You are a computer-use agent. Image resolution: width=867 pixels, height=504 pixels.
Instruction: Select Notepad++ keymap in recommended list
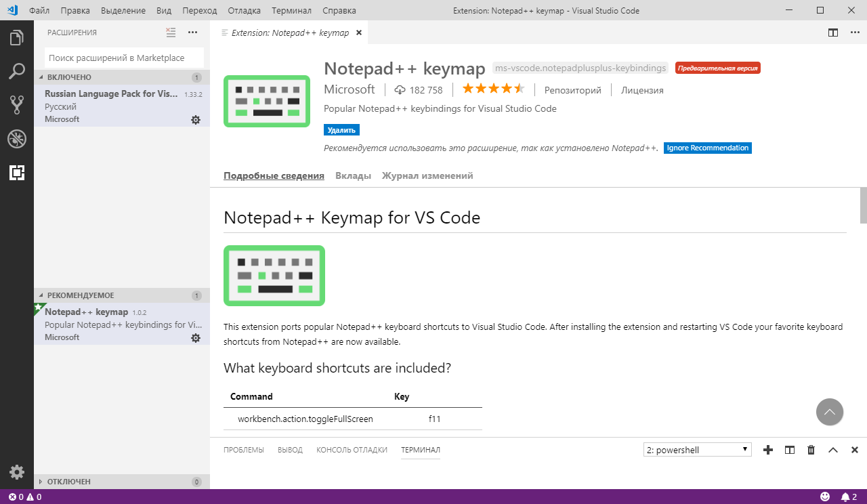122,324
